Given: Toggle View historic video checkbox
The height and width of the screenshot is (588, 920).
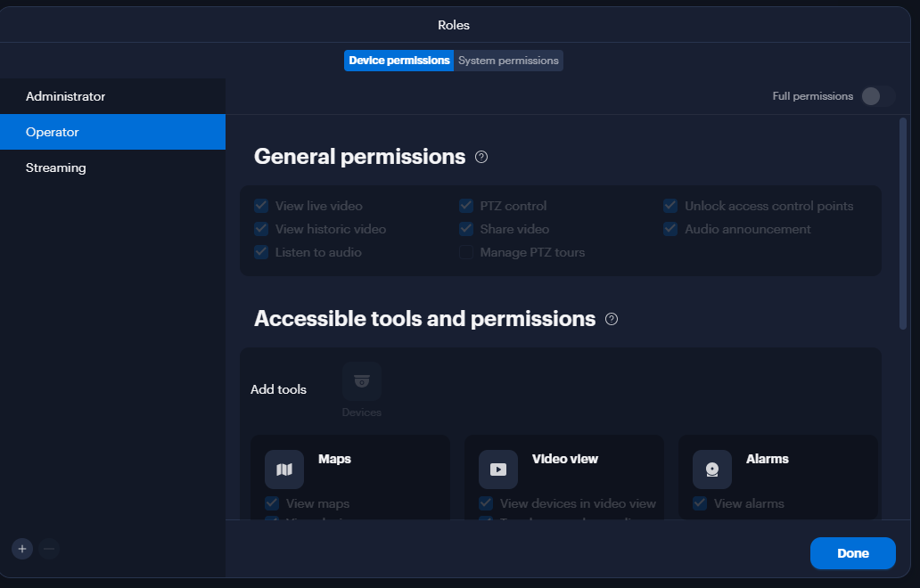Looking at the screenshot, I should click(x=261, y=229).
